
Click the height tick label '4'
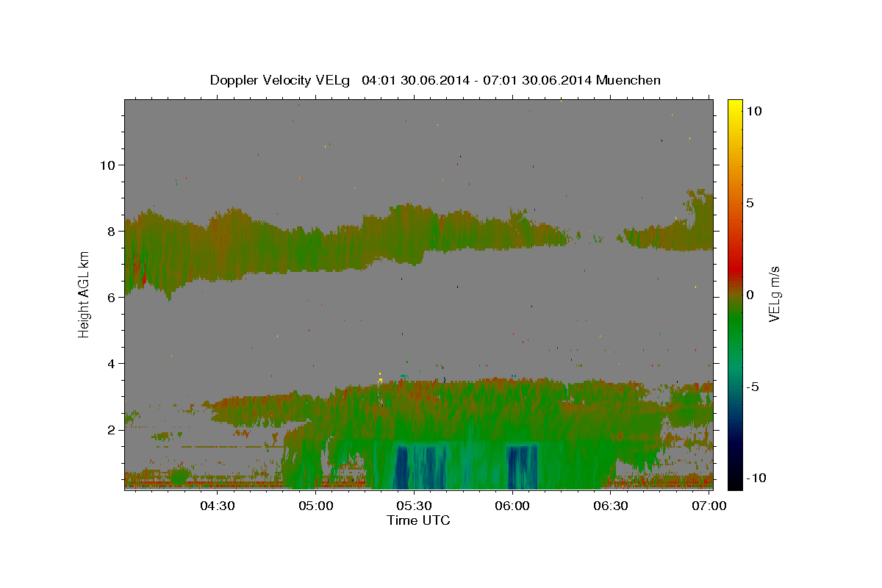coord(112,364)
